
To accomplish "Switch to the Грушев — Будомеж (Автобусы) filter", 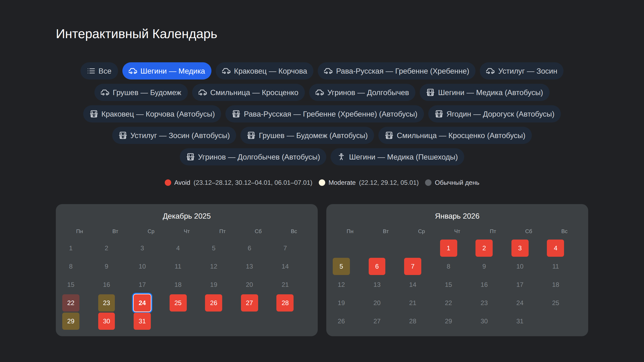I will pos(307,135).
